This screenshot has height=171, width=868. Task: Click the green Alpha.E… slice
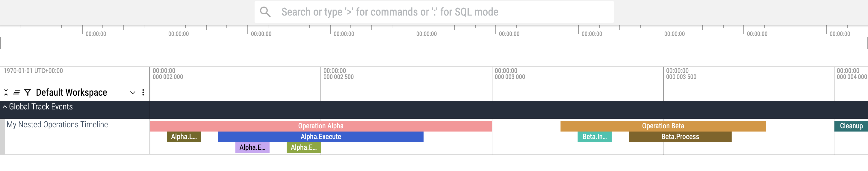pyautogui.click(x=303, y=148)
